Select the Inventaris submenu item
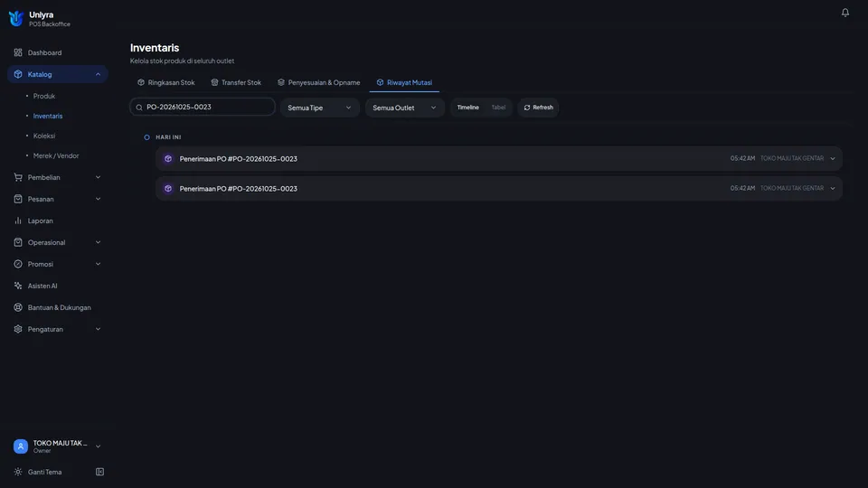This screenshot has height=488, width=868. (x=48, y=116)
